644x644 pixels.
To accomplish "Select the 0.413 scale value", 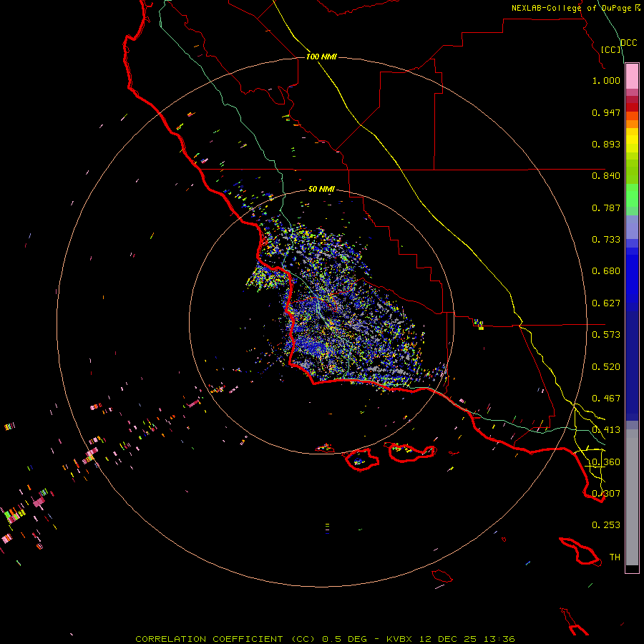I will coord(606,430).
